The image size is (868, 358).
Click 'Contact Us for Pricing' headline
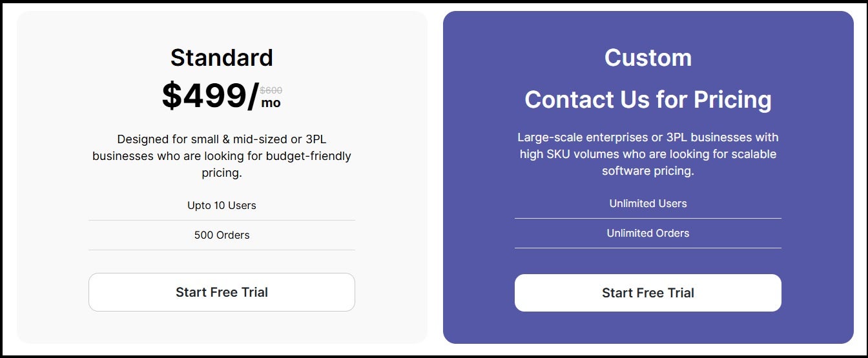point(648,99)
